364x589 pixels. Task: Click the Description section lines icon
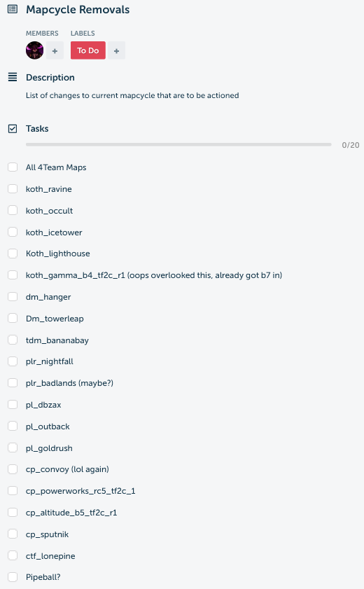coord(13,77)
